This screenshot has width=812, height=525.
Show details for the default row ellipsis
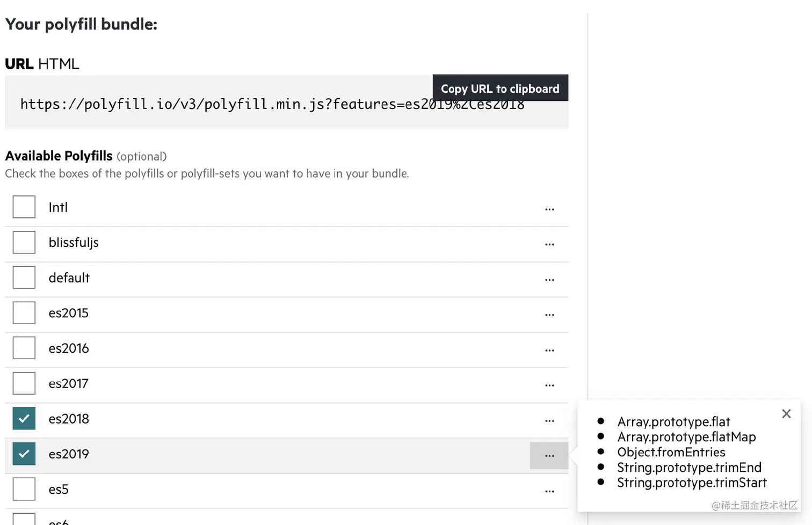pyautogui.click(x=549, y=280)
